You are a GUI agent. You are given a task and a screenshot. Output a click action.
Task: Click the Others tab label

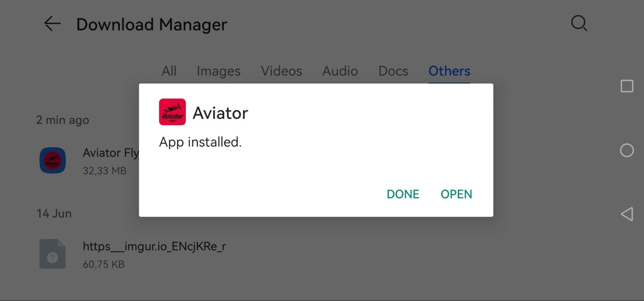[449, 71]
